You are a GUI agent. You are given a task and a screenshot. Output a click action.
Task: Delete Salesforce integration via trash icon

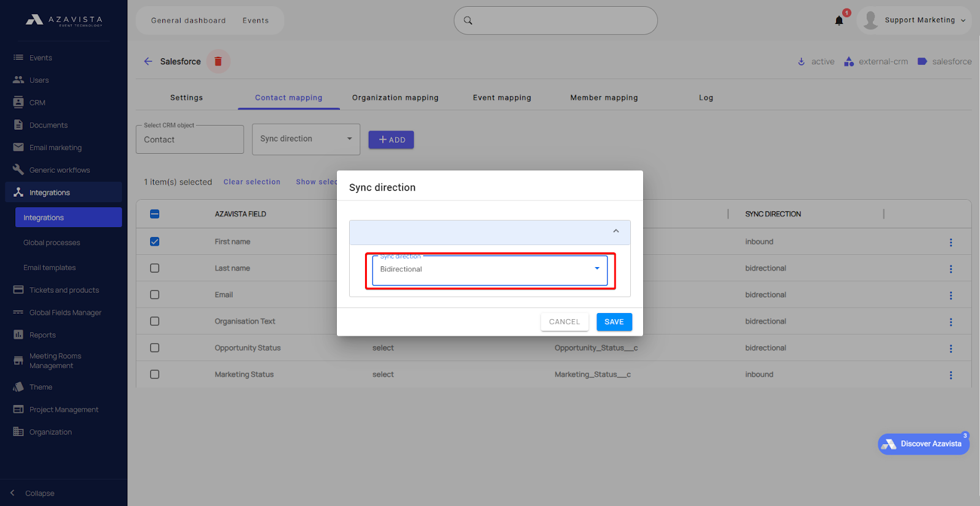(x=218, y=61)
